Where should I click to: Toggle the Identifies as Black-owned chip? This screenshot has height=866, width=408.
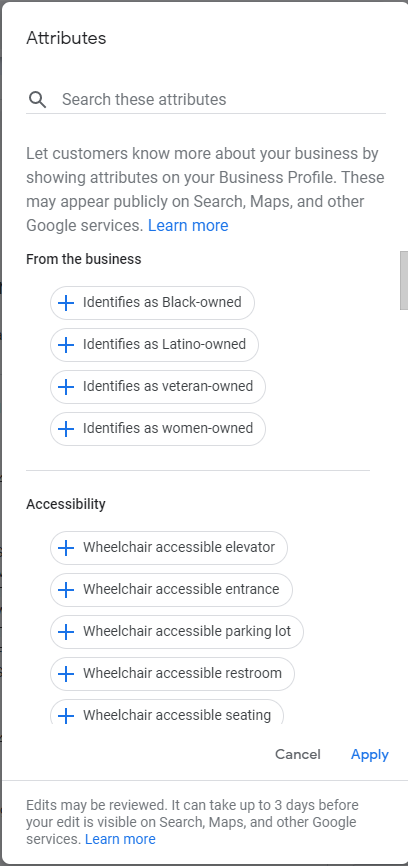point(152,303)
